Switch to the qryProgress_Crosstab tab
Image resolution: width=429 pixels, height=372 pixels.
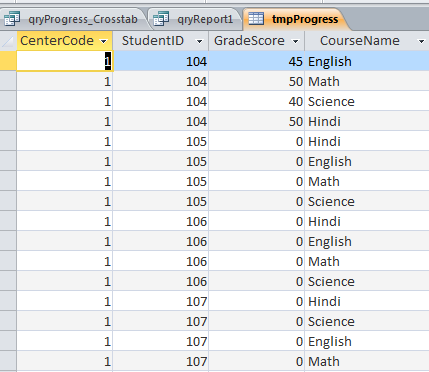tap(75, 19)
